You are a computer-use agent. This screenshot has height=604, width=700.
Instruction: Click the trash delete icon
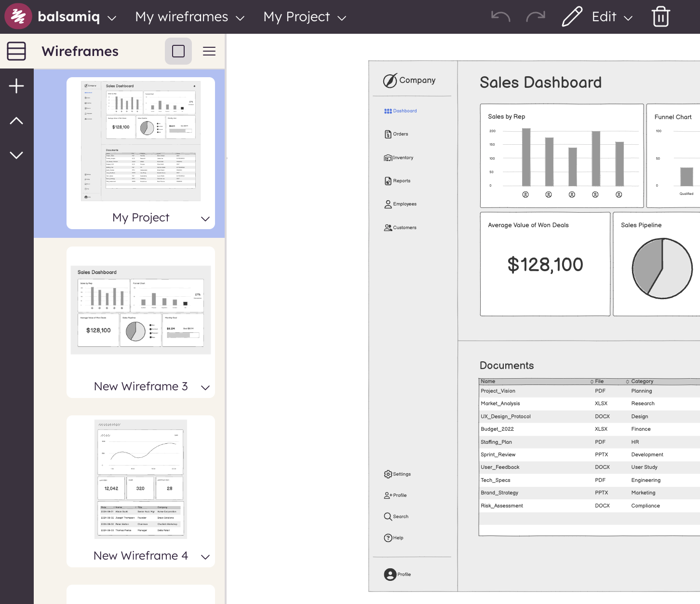660,17
